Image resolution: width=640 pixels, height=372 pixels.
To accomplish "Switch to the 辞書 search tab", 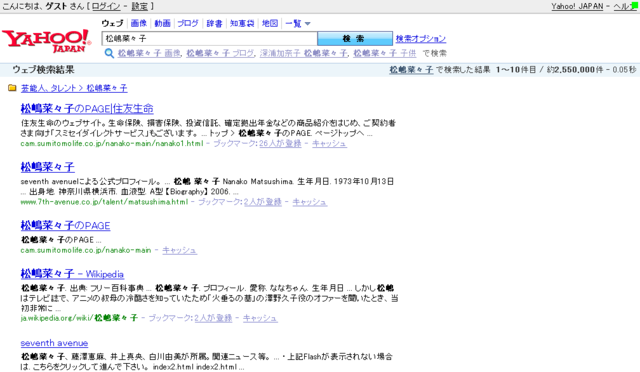I will [214, 23].
